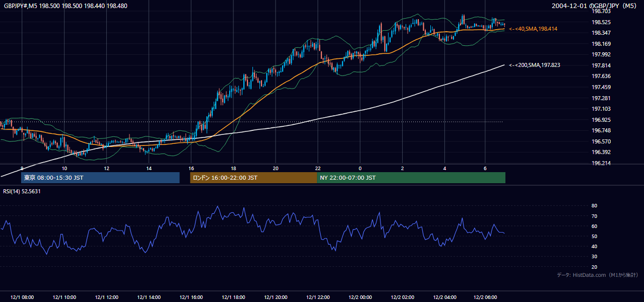Image resolution: width=644 pixels, height=302 pixels.
Task: Click bottom time label 12/2 02:00
Action: (x=403, y=297)
